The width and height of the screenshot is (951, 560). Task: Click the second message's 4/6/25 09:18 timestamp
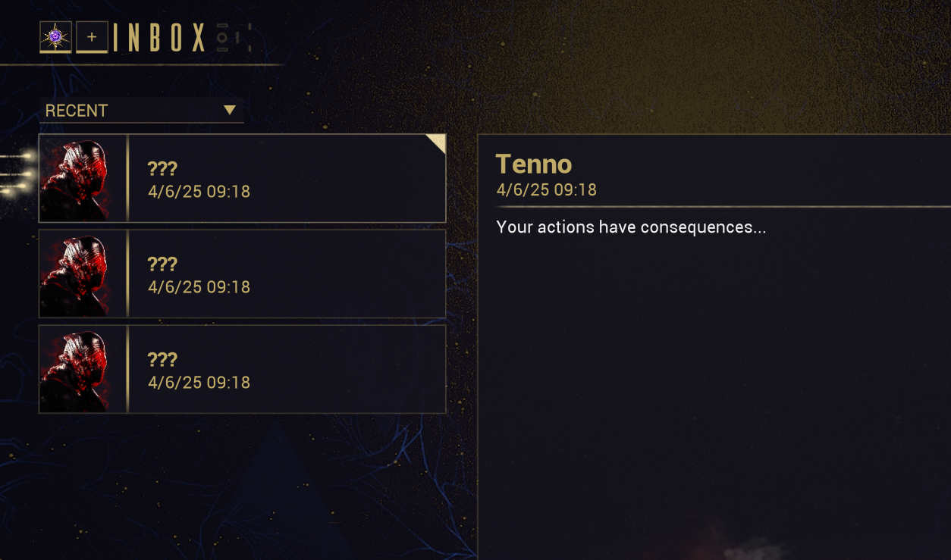tap(199, 287)
